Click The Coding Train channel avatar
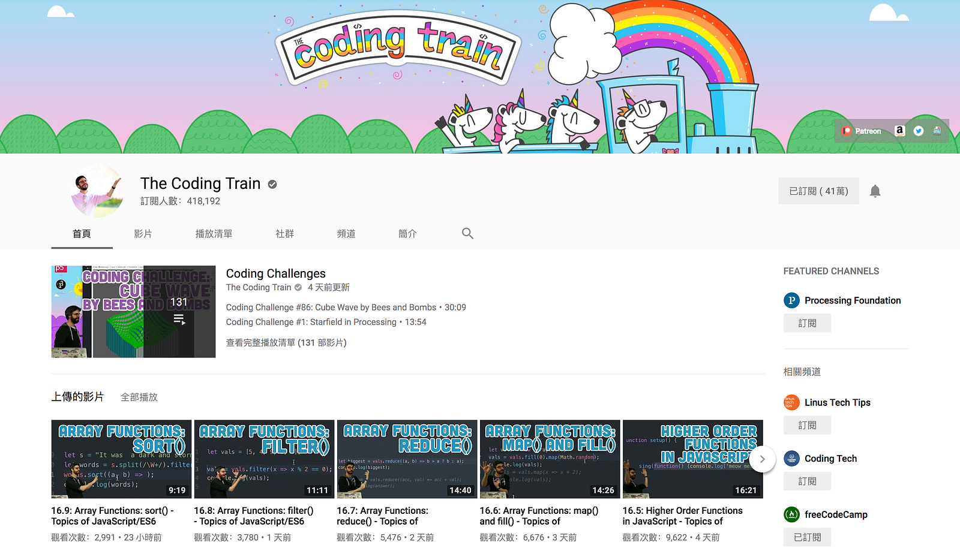 pos(97,191)
